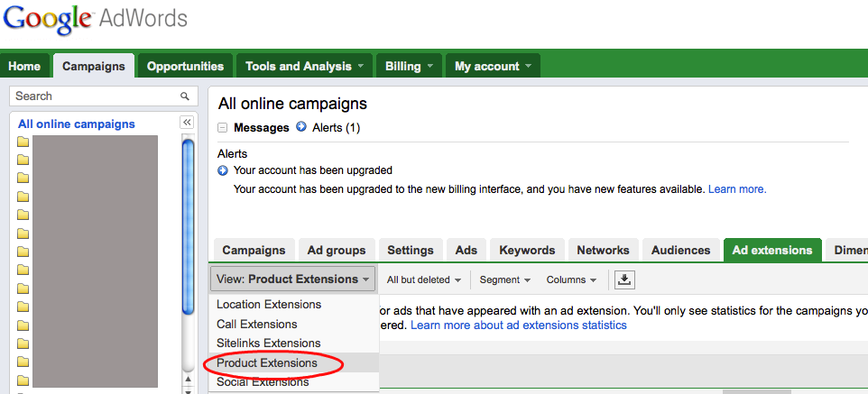Click the Messages label
The width and height of the screenshot is (868, 394).
[262, 128]
